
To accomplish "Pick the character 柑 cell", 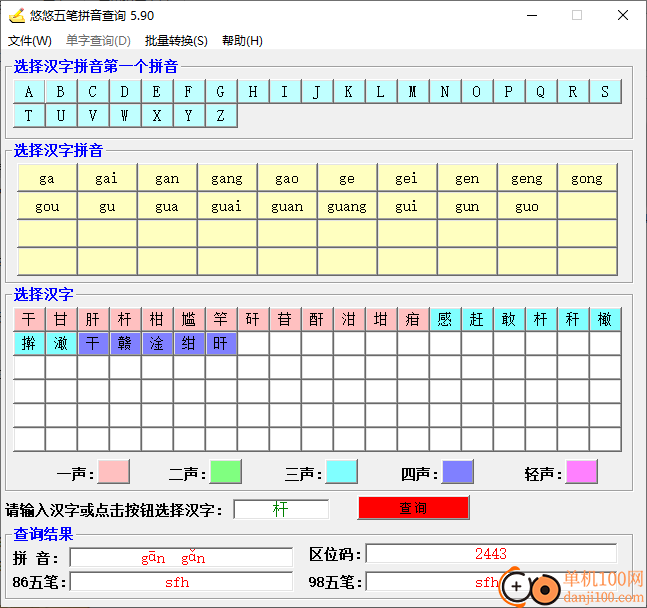I will 157,319.
